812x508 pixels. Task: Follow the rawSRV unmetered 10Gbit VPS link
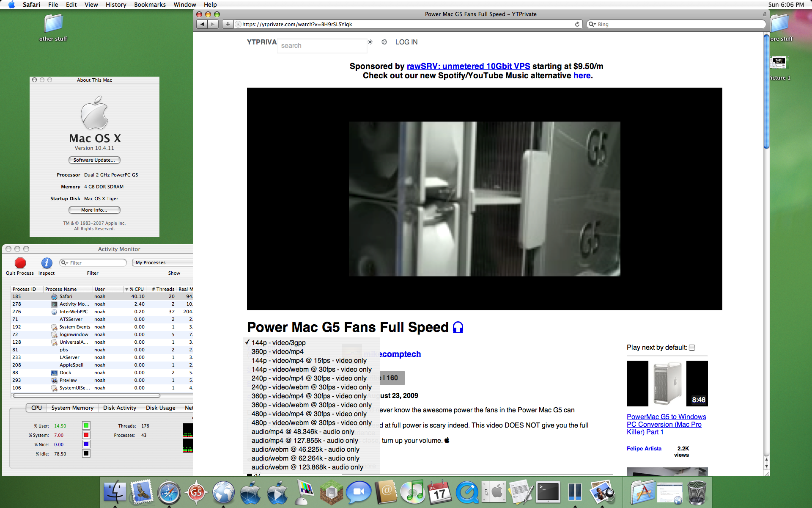click(468, 66)
